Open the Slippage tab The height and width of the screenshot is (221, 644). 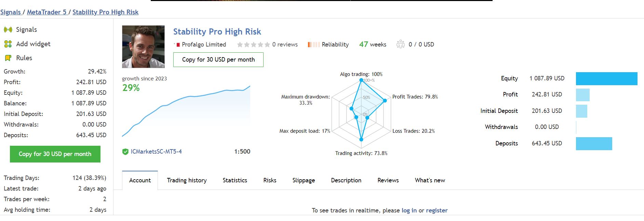[x=303, y=180]
